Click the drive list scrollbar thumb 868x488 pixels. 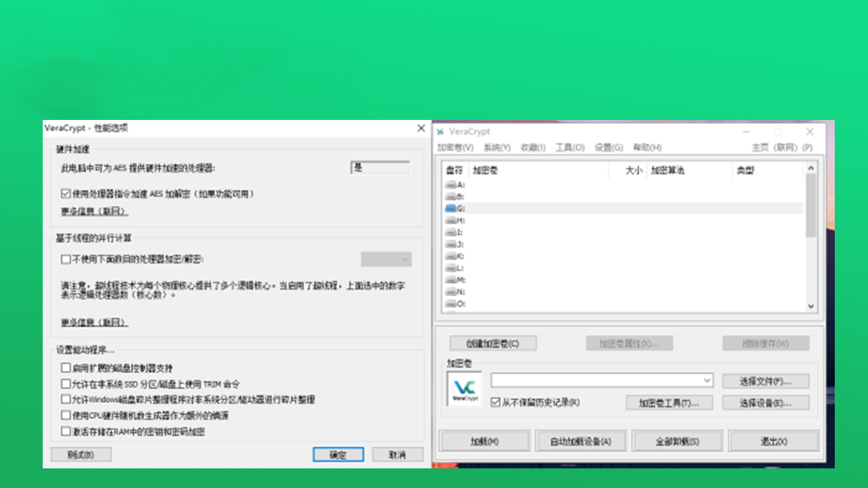(x=811, y=205)
